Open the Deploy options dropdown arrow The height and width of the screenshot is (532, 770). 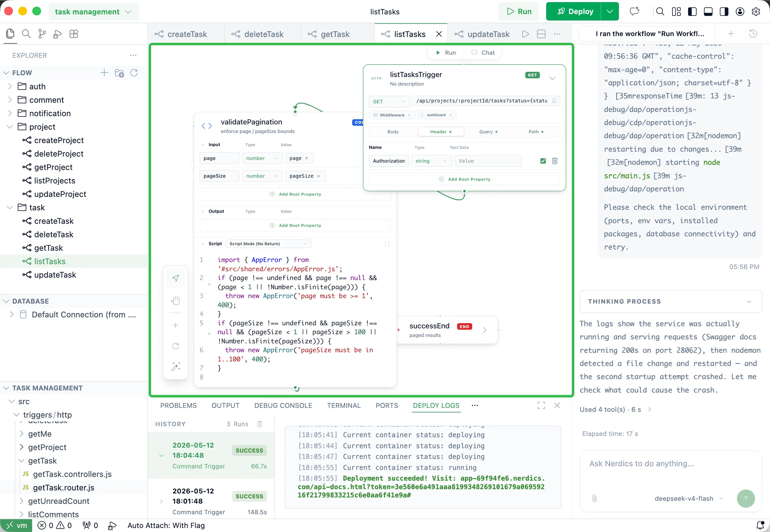click(610, 12)
